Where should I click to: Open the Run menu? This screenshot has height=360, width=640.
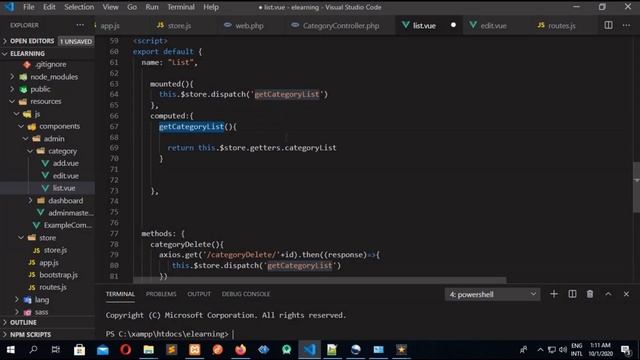(152, 7)
